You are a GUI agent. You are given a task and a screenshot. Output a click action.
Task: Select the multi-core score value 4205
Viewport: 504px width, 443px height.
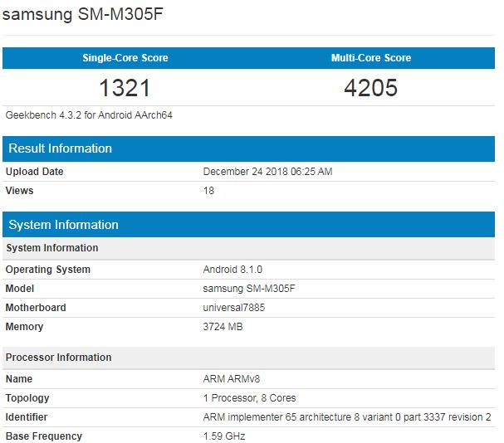point(371,88)
